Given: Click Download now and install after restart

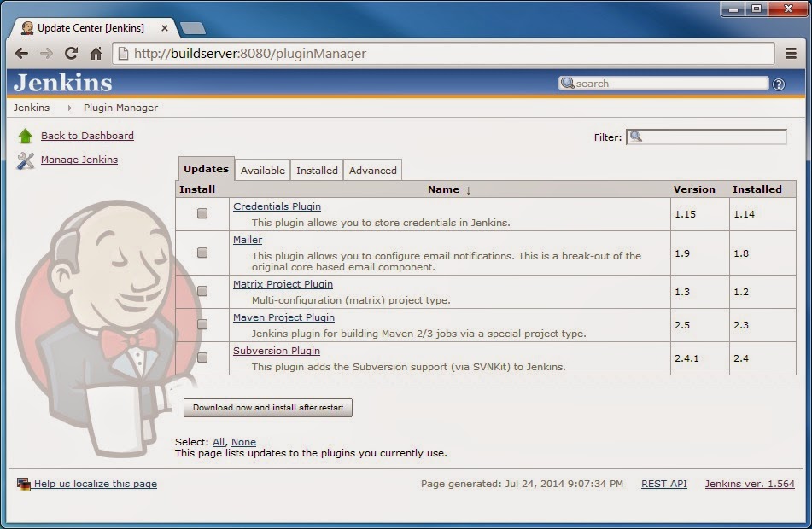Looking at the screenshot, I should (x=268, y=407).
